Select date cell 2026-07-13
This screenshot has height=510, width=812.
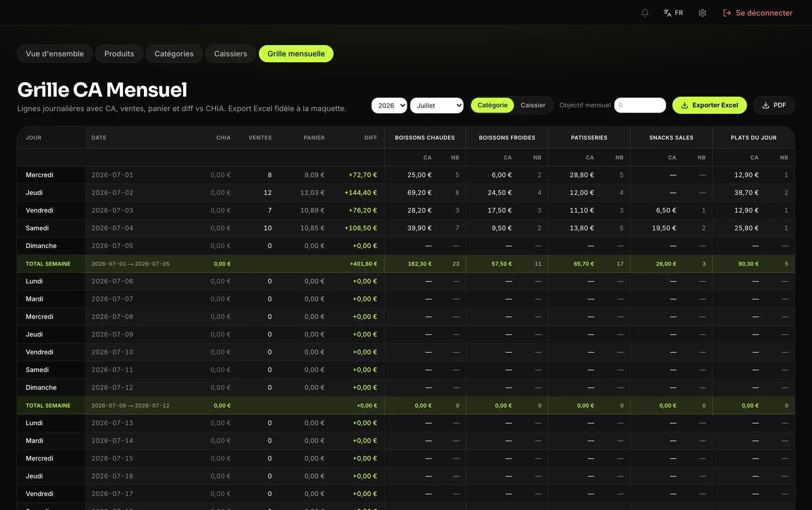tap(112, 423)
